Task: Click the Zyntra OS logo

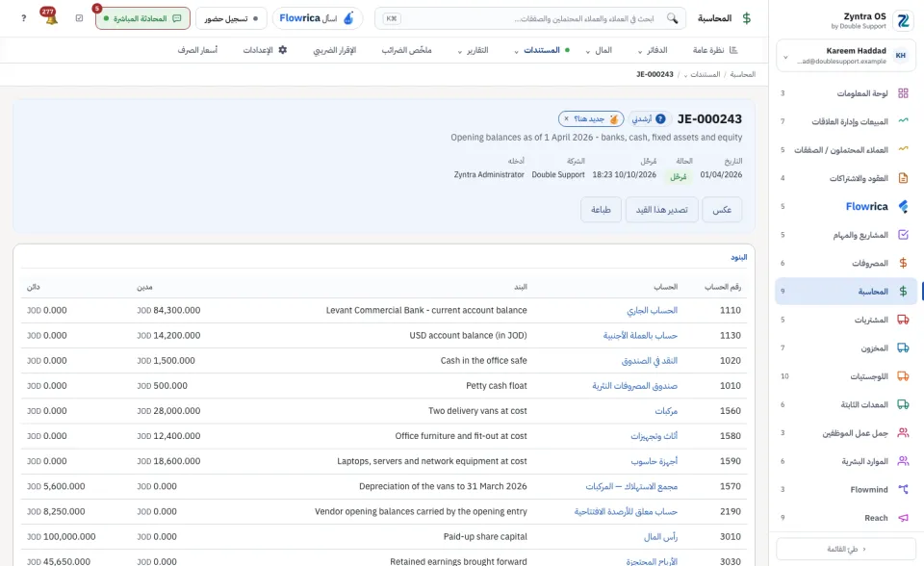Action: tap(903, 20)
